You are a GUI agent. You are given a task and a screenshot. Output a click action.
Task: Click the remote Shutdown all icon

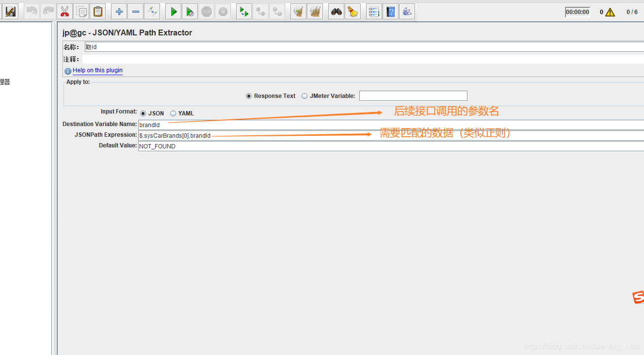tap(277, 12)
